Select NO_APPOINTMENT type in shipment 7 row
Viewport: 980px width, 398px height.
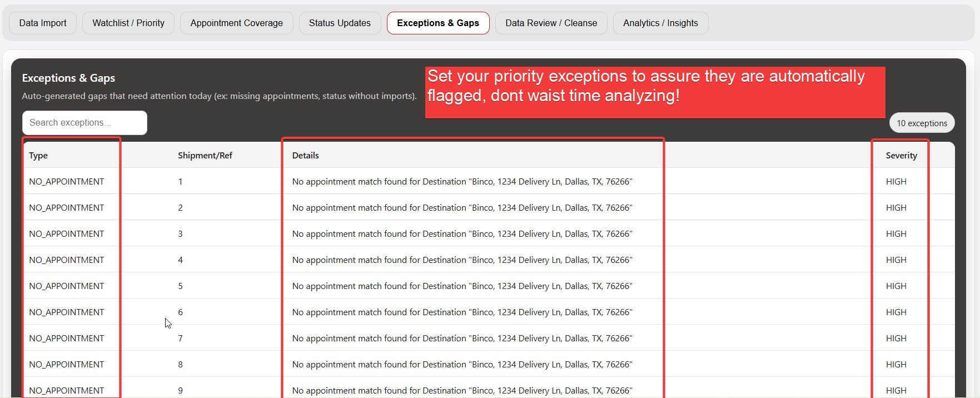(67, 338)
